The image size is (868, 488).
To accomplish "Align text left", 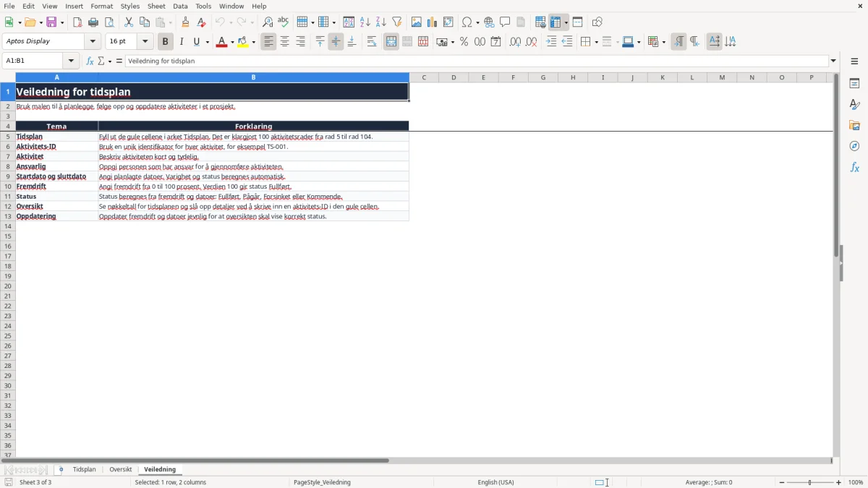I will (269, 42).
